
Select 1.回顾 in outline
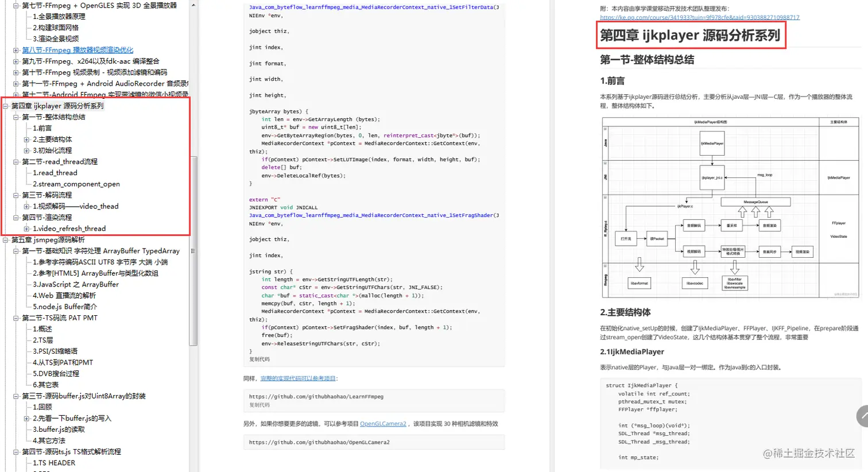tap(42, 407)
